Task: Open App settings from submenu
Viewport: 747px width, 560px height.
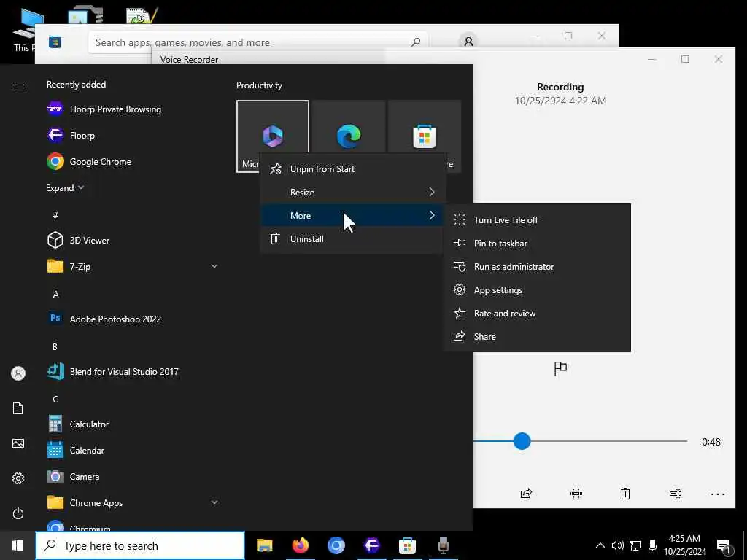Action: click(x=537, y=290)
